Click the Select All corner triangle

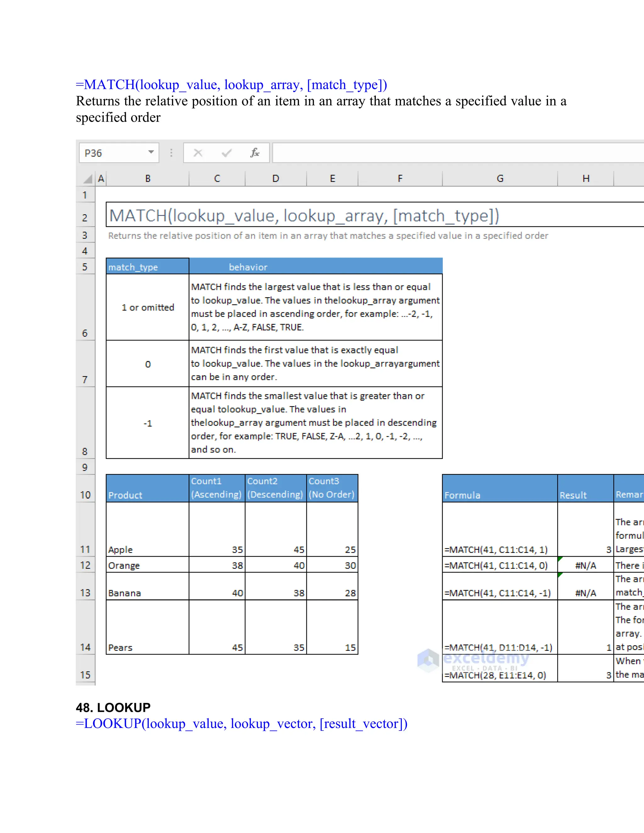click(x=88, y=179)
